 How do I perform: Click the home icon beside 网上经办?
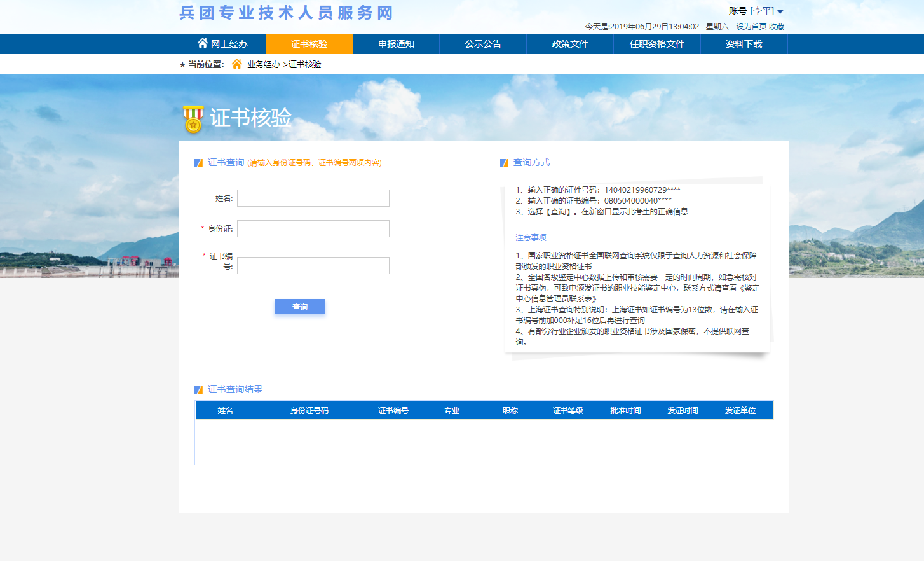tap(202, 43)
